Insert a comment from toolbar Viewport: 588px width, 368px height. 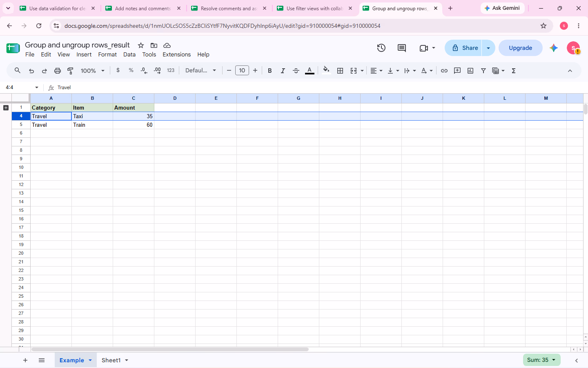457,71
